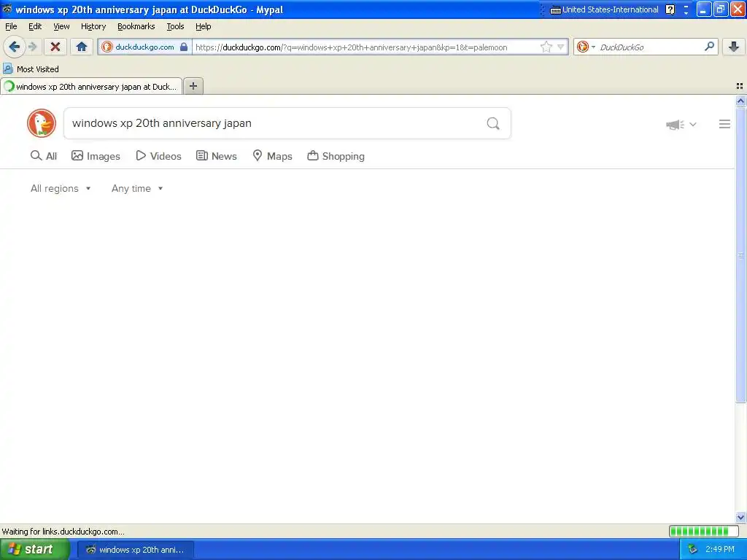Open the list all tabs grid icon

point(740,86)
